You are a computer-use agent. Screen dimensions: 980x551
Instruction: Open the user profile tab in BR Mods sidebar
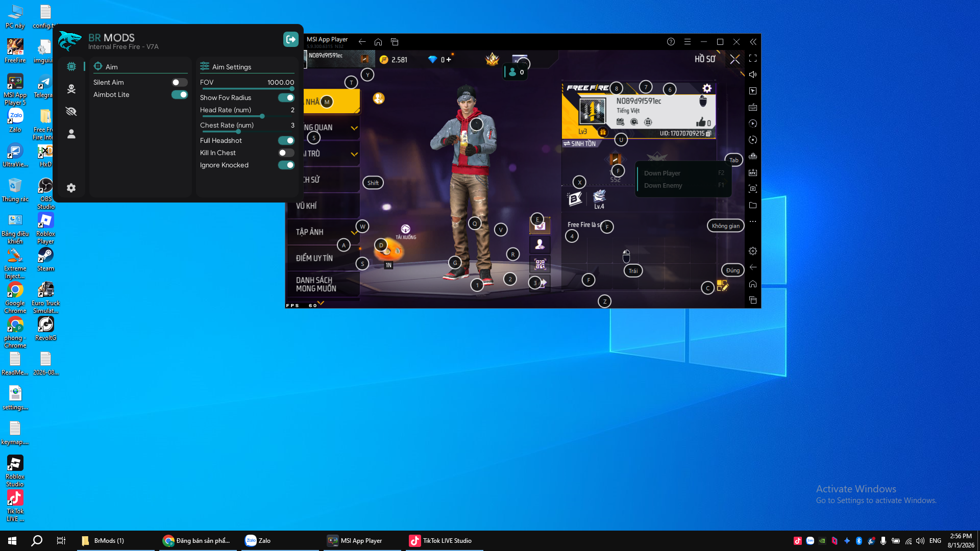pyautogui.click(x=71, y=134)
